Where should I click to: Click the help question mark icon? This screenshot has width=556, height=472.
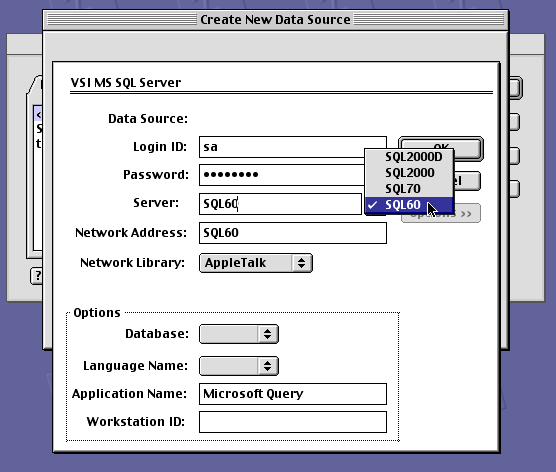coord(37,276)
